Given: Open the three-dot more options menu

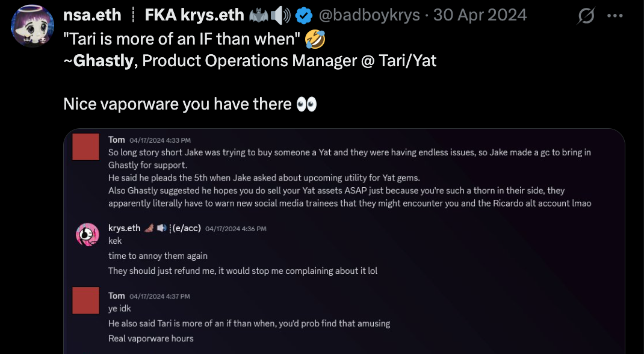Looking at the screenshot, I should [615, 16].
